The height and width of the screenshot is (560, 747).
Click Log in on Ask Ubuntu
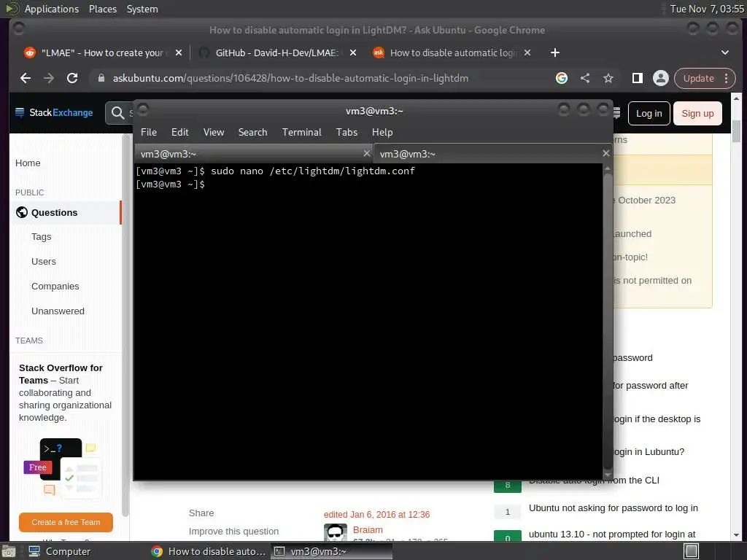pyautogui.click(x=649, y=113)
